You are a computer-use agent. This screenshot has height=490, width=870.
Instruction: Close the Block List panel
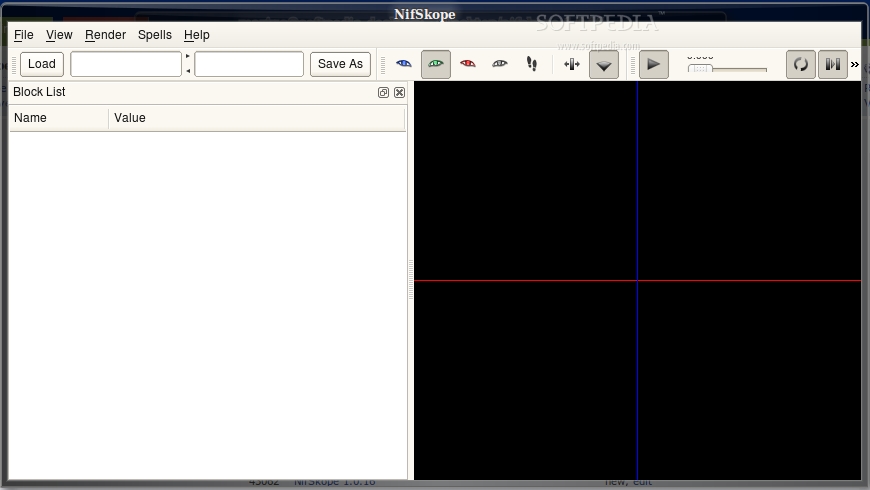[x=399, y=92]
